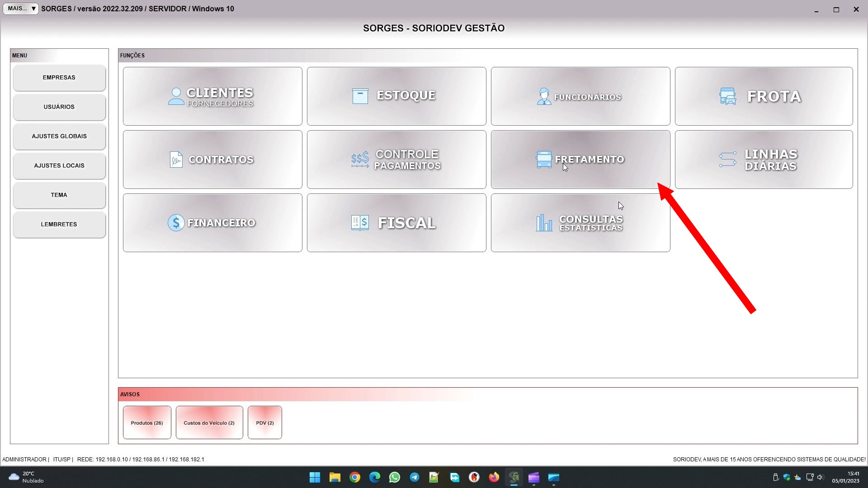Open the volume speaker tray icon
The width and height of the screenshot is (868, 488).
point(821,477)
